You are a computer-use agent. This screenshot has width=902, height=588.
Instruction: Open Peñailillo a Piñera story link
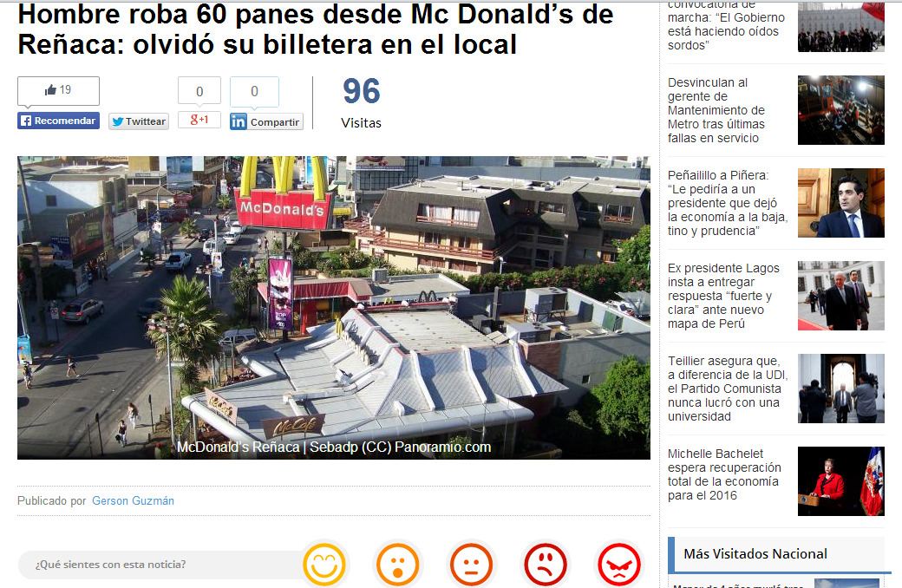[x=728, y=203]
